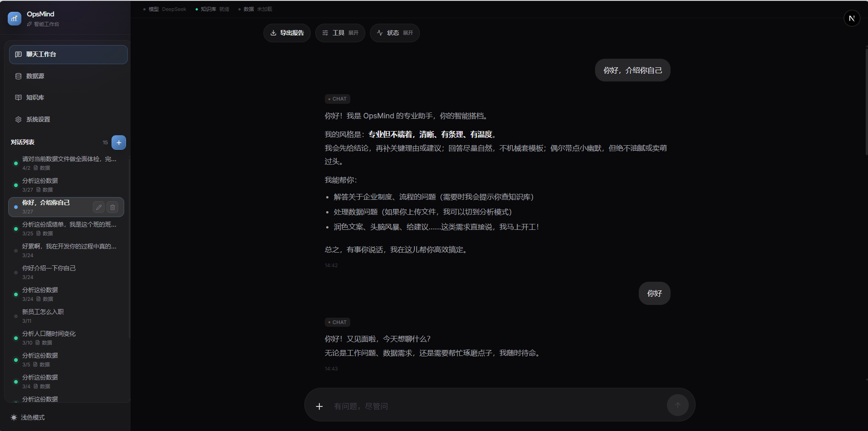
Task: Open the 系统设置 gear icon
Action: pyautogui.click(x=18, y=119)
